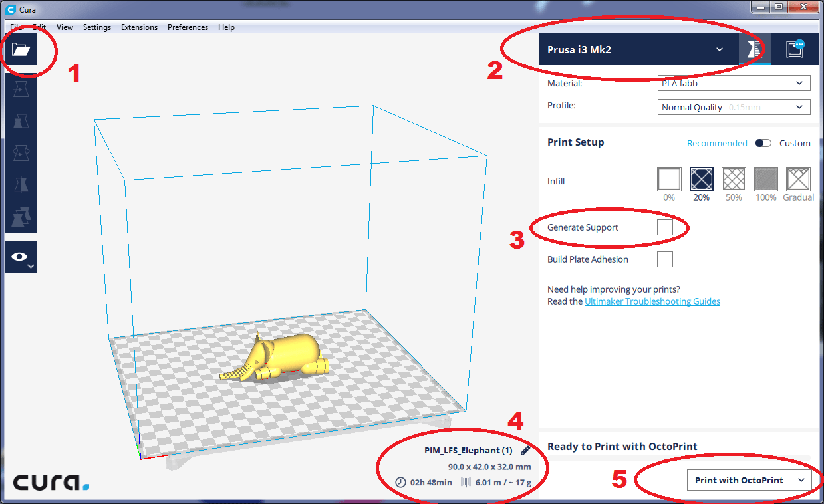Edit model name with pencil icon
Viewport: 824px width, 504px height.
(525, 451)
